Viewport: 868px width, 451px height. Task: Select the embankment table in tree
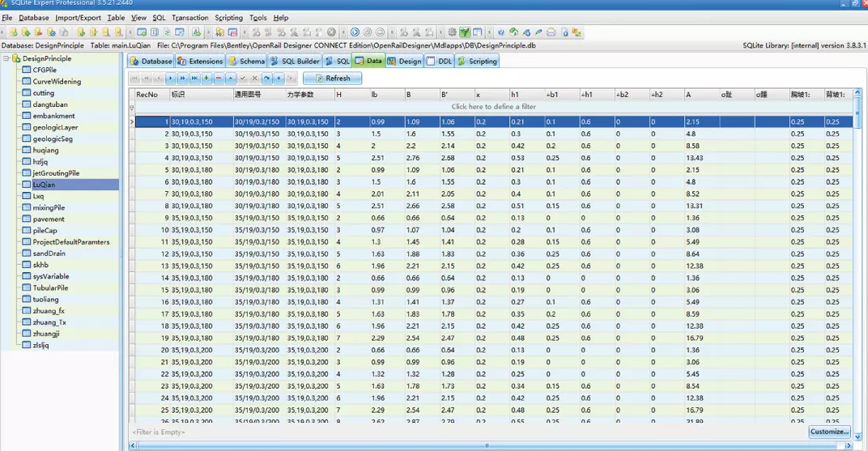[53, 116]
